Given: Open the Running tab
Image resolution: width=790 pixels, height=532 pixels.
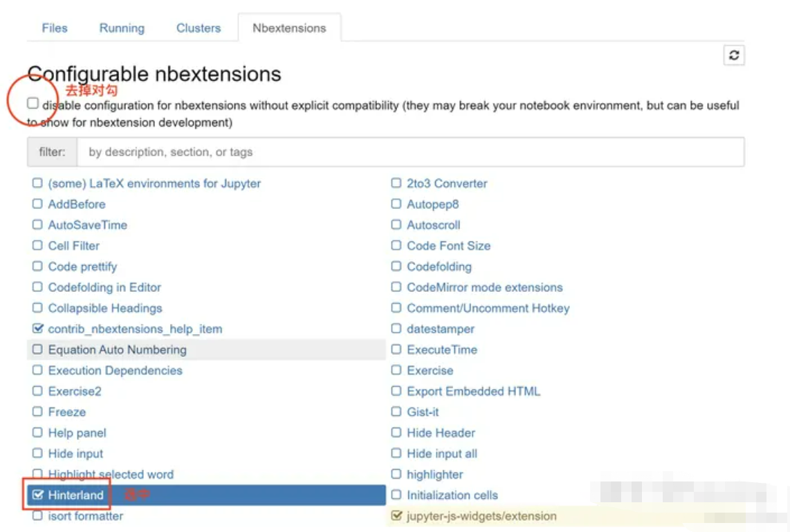Looking at the screenshot, I should [122, 28].
